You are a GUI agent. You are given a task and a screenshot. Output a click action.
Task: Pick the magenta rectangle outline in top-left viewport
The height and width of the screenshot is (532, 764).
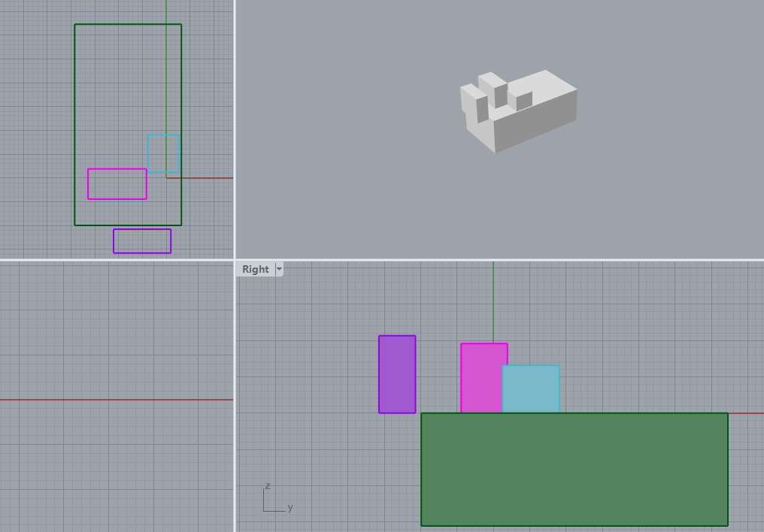click(117, 169)
